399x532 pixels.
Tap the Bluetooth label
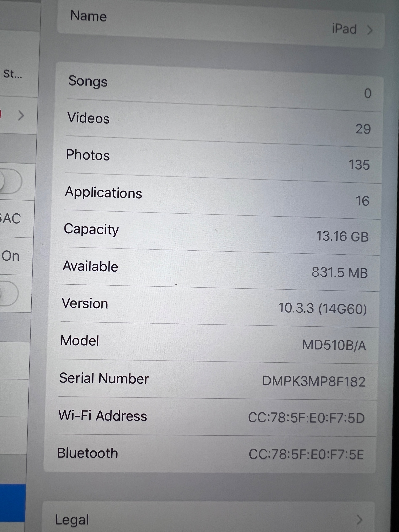click(x=87, y=453)
